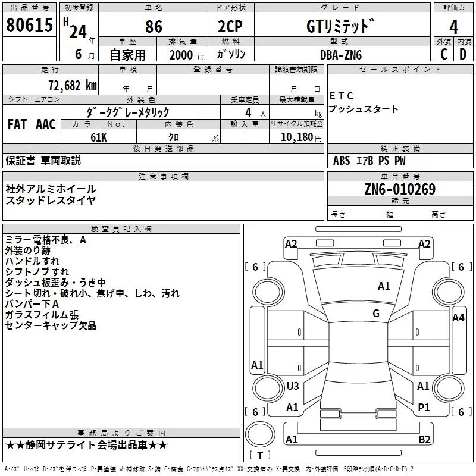Viewport: 476px width, 476px height.
Task: Click the B2 rear bumper marker
Action: click(424, 439)
